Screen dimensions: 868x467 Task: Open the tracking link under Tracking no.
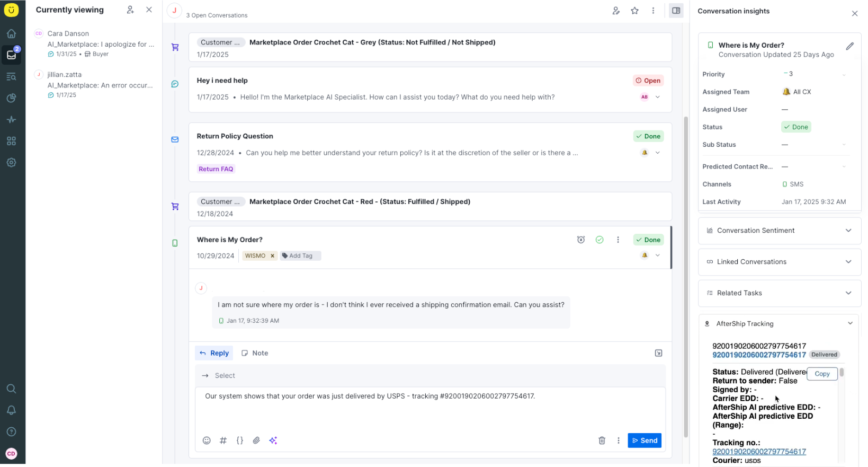coord(759,452)
